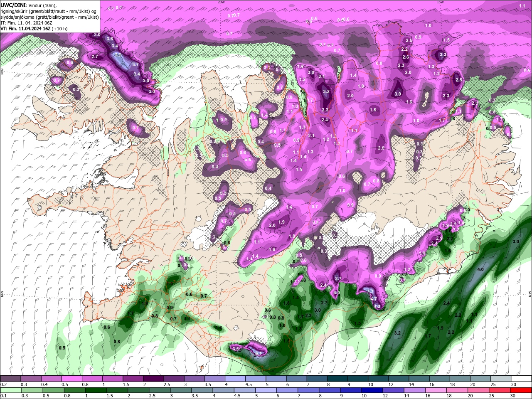Pick light pink rain swatch between 16 and 18
532x399 pixels.
[436, 390]
